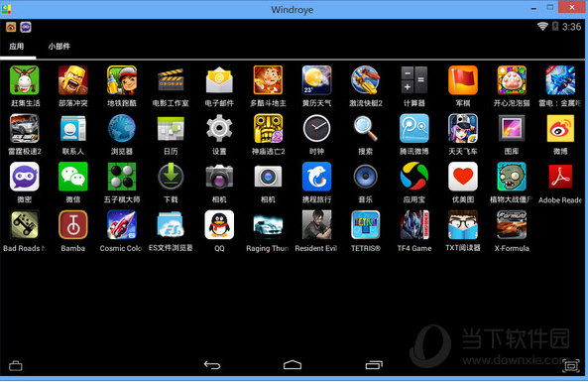The width and height of the screenshot is (588, 382).
Task: Tap the recent apps navigation button
Action: click(374, 365)
